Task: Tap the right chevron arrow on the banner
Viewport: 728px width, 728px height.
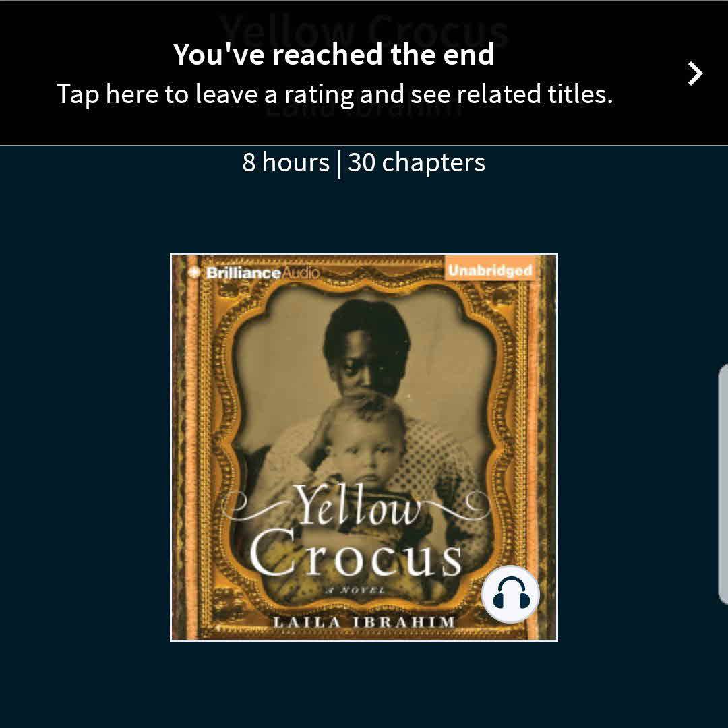Action: tap(695, 73)
